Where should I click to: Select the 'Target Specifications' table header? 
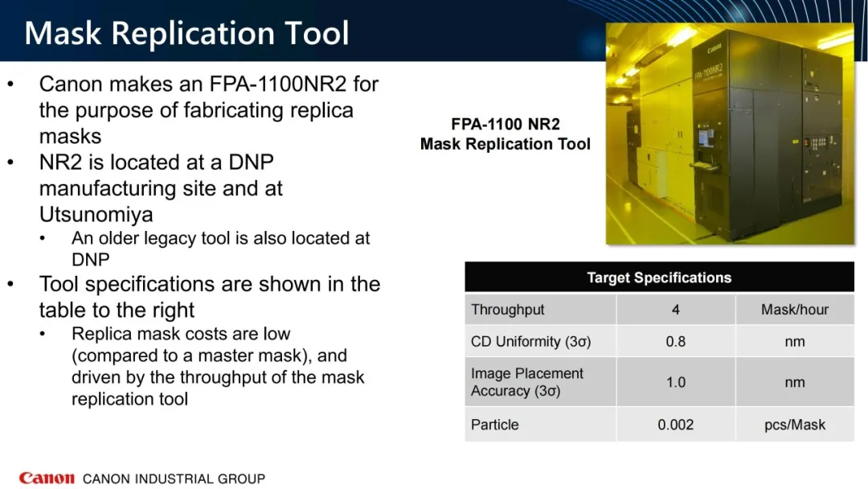point(659,277)
